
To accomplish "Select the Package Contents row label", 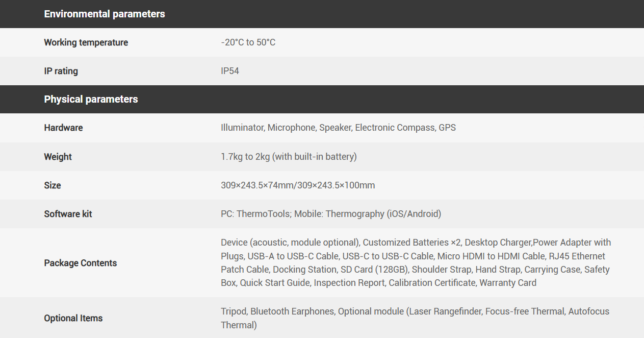I will click(81, 263).
